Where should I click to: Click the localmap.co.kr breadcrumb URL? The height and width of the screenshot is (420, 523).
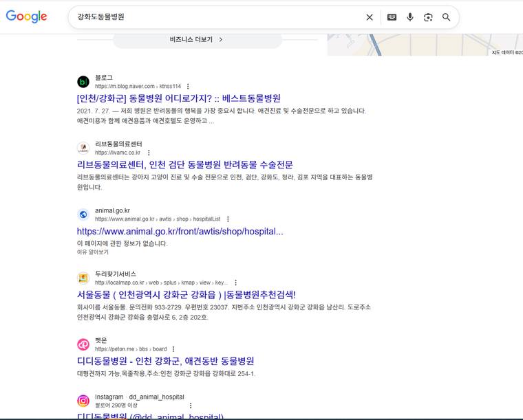pos(162,283)
